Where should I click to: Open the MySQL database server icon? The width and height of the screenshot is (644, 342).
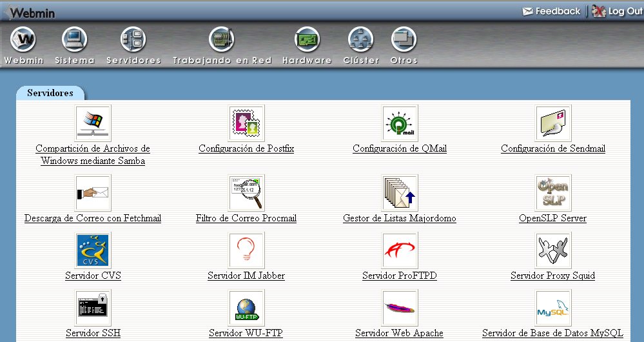553,307
